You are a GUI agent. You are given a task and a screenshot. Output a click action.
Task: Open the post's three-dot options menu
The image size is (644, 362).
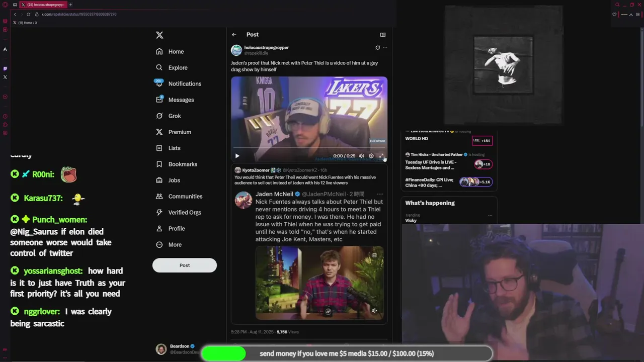point(385,48)
